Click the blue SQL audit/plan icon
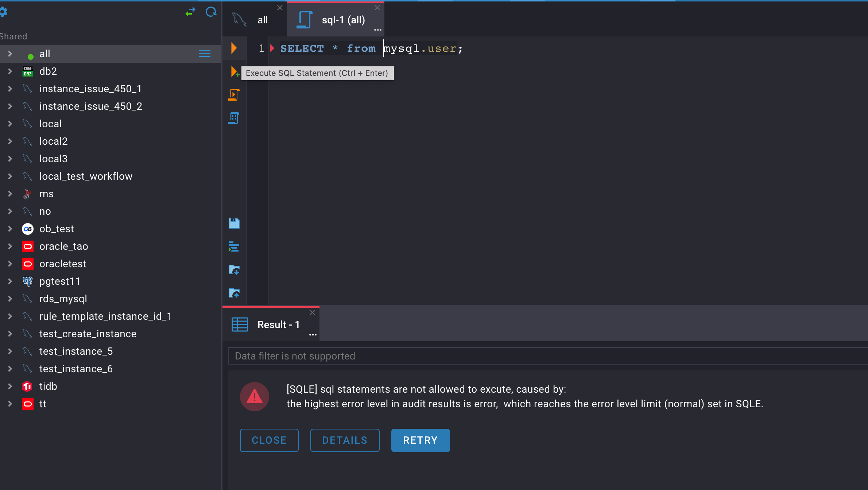The height and width of the screenshot is (490, 868). pos(234,118)
